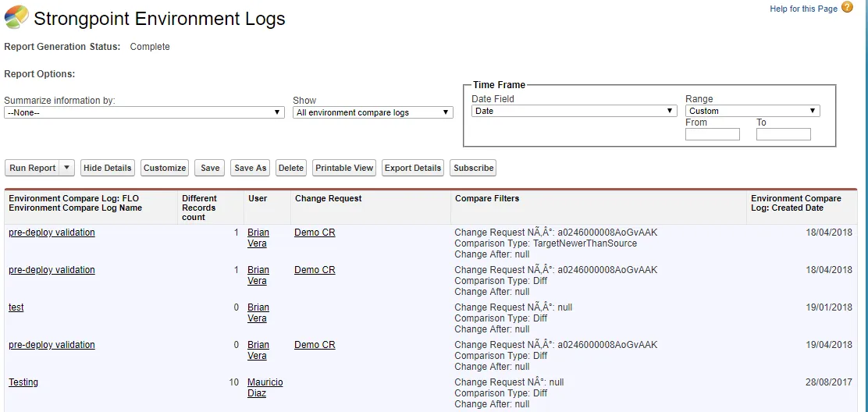Click the Strongpoint logo icon
The width and height of the screenshot is (868, 412).
[16, 17]
